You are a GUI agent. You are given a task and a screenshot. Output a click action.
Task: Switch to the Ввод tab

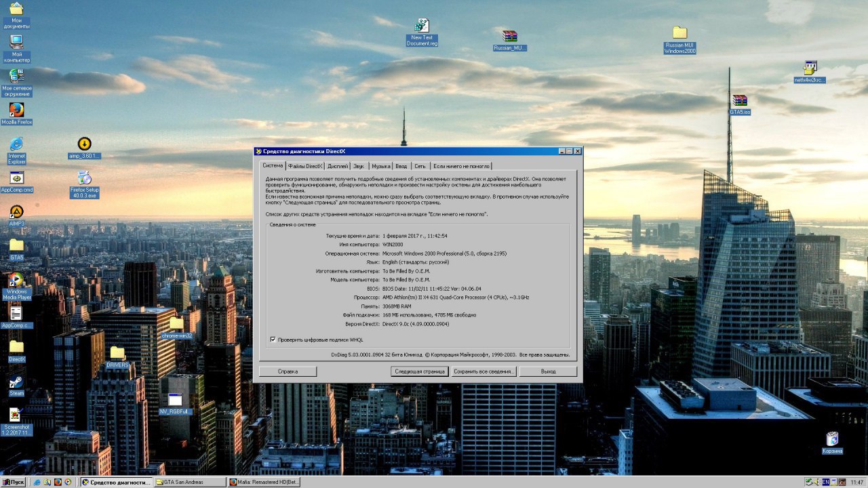[x=401, y=166]
